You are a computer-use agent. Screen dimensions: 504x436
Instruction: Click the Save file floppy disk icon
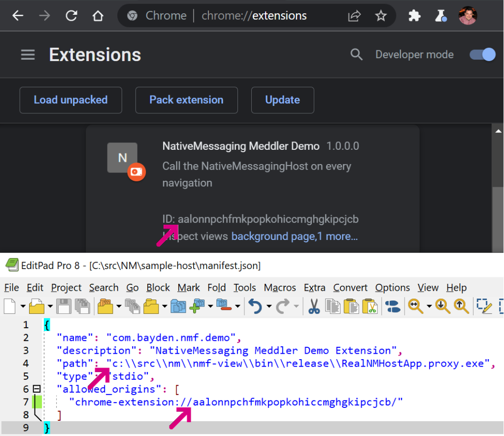[x=64, y=306]
